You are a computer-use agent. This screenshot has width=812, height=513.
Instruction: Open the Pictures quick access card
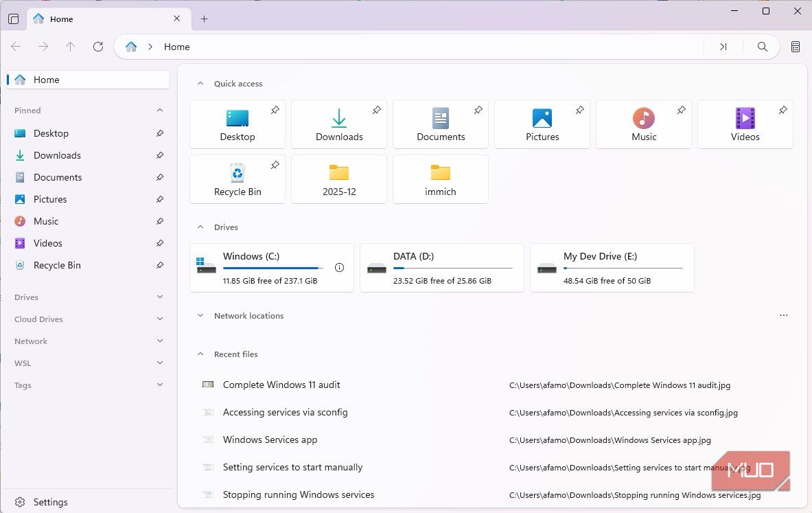pos(542,124)
